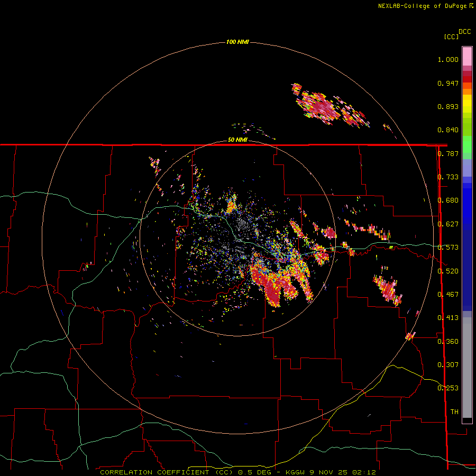Click the 0.947 value on color scale
Image resolution: width=476 pixels, height=476 pixels.
coord(448,83)
